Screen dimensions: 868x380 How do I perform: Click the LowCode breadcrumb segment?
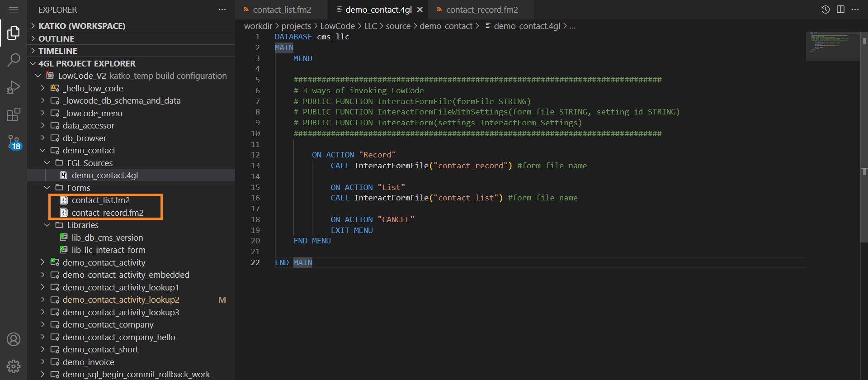pos(337,26)
